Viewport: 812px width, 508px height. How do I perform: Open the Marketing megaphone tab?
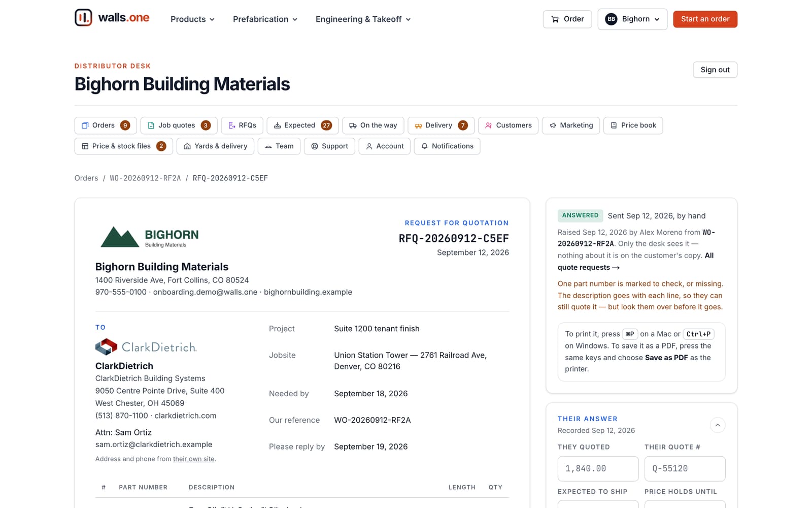pyautogui.click(x=571, y=125)
